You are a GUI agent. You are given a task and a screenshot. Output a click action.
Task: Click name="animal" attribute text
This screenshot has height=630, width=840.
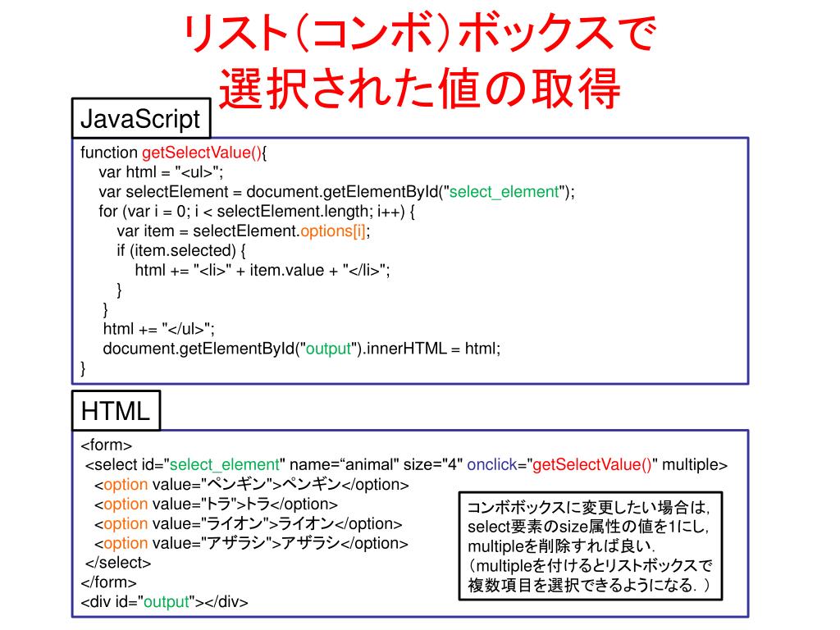coord(344,464)
